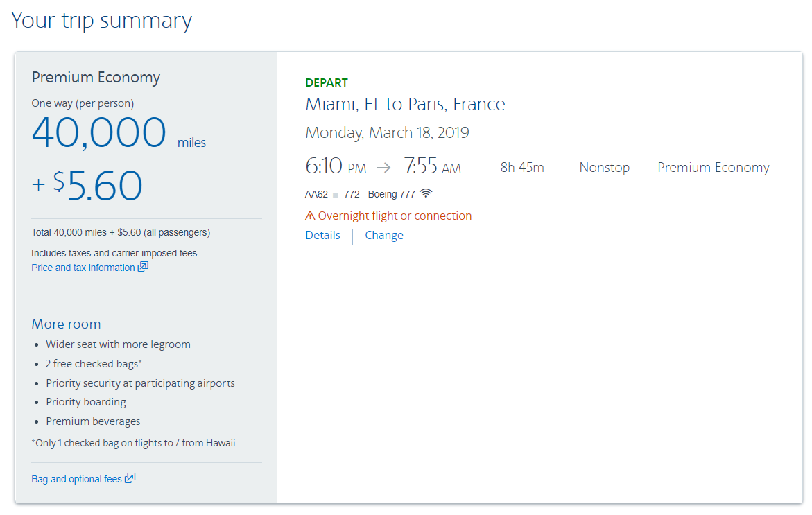Click the 40,000 miles price figure
The height and width of the screenshot is (515, 812).
pos(99,132)
